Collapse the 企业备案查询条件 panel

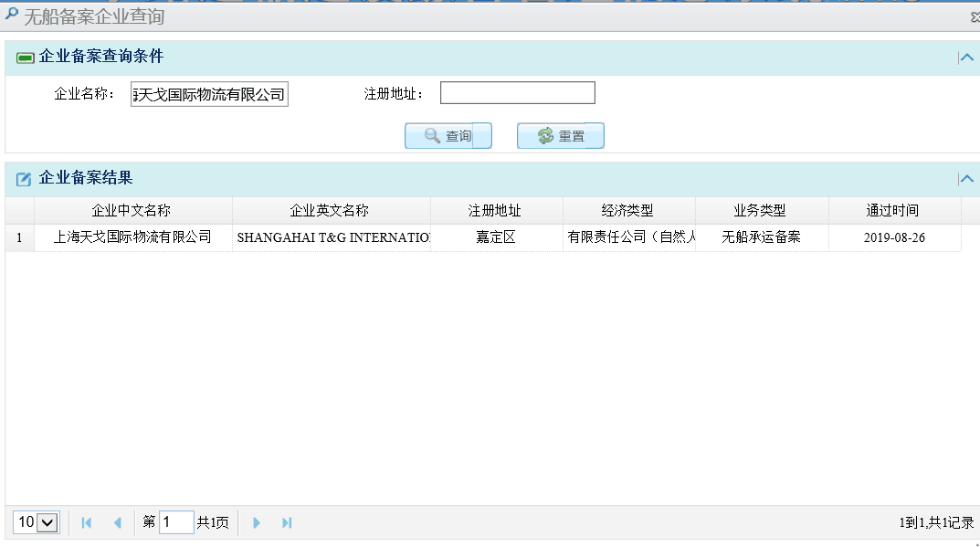coord(966,58)
